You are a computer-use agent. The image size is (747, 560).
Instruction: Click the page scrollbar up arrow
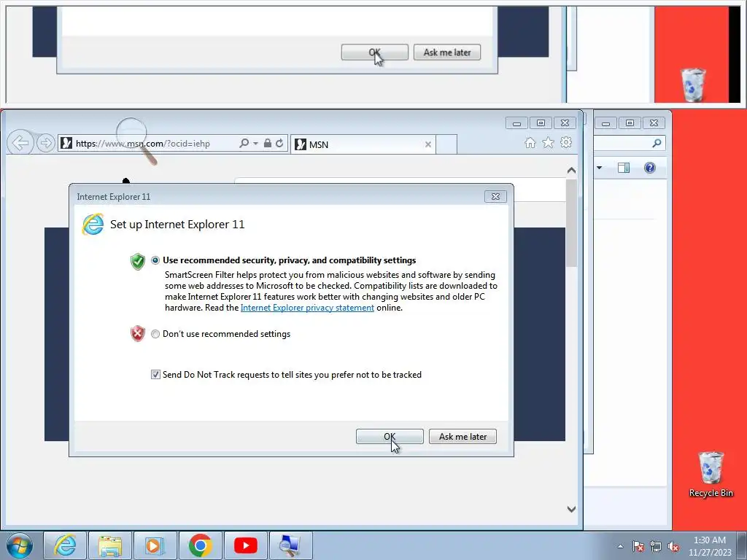[x=572, y=171]
